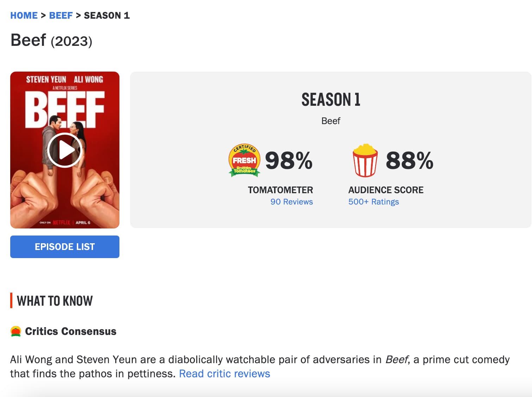Click the 98% Tomatometer score
This screenshot has width=532, height=397.
(289, 160)
